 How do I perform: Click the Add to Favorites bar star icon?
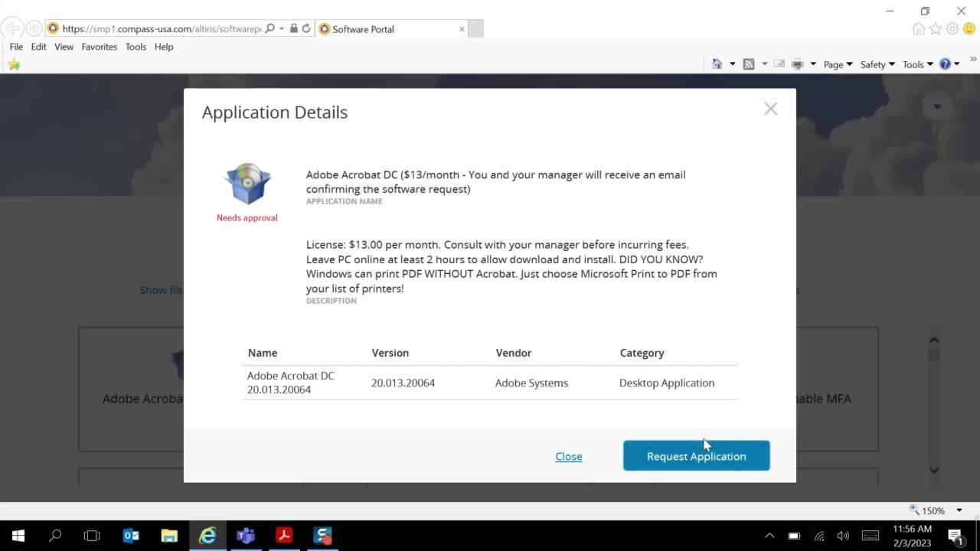pos(14,64)
